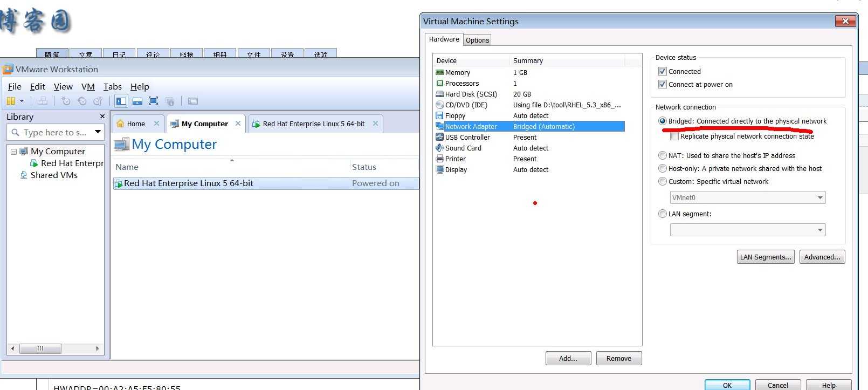868x390 pixels.
Task: Open the Snapshot Manager toolbar icon
Action: pos(98,101)
